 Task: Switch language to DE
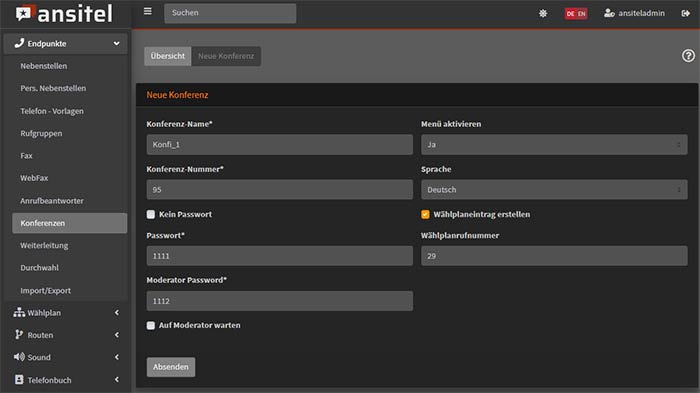coord(571,14)
